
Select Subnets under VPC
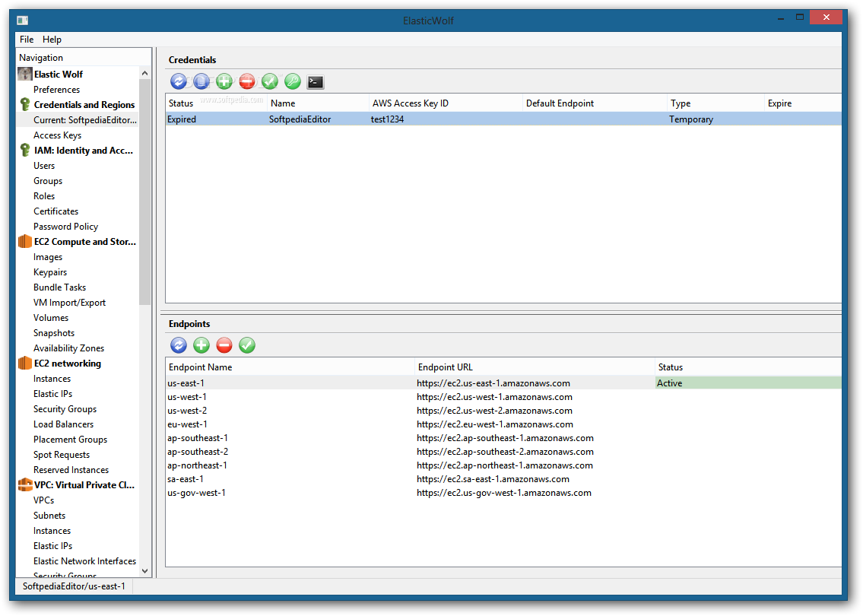click(x=49, y=516)
